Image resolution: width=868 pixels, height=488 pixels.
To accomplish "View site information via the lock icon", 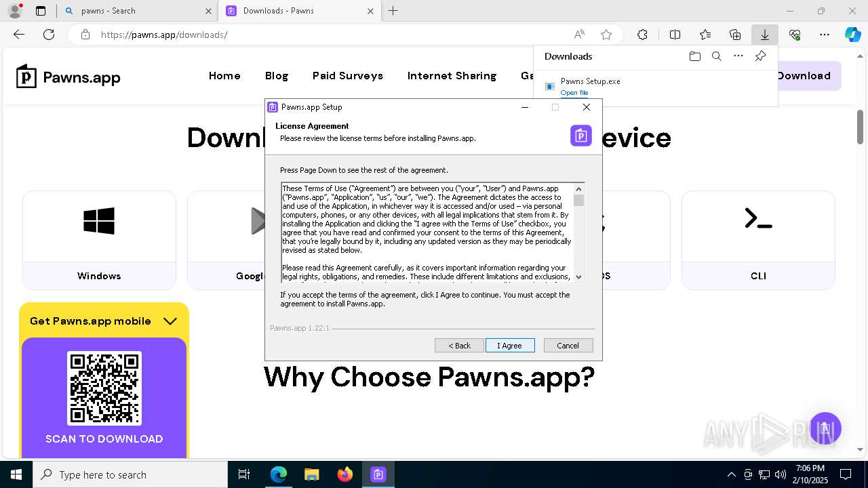I will pyautogui.click(x=85, y=35).
